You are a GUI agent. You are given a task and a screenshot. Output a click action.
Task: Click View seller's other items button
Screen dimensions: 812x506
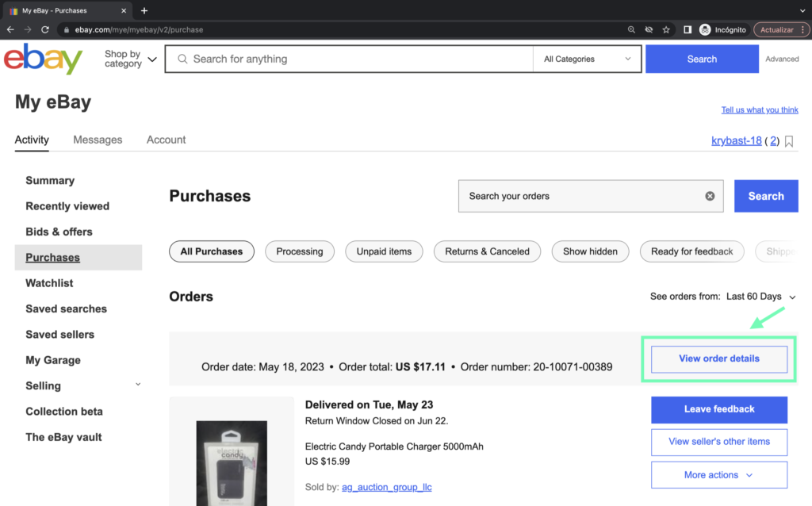pyautogui.click(x=718, y=442)
